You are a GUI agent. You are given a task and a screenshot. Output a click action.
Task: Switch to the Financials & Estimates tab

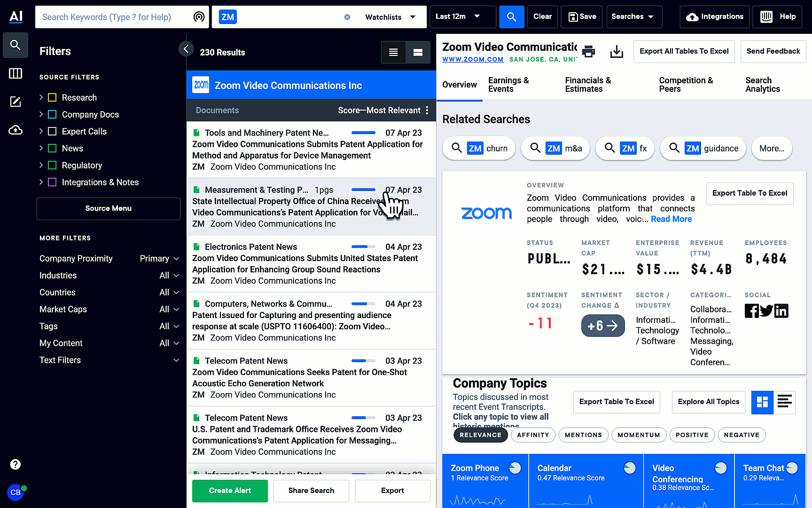coord(588,85)
